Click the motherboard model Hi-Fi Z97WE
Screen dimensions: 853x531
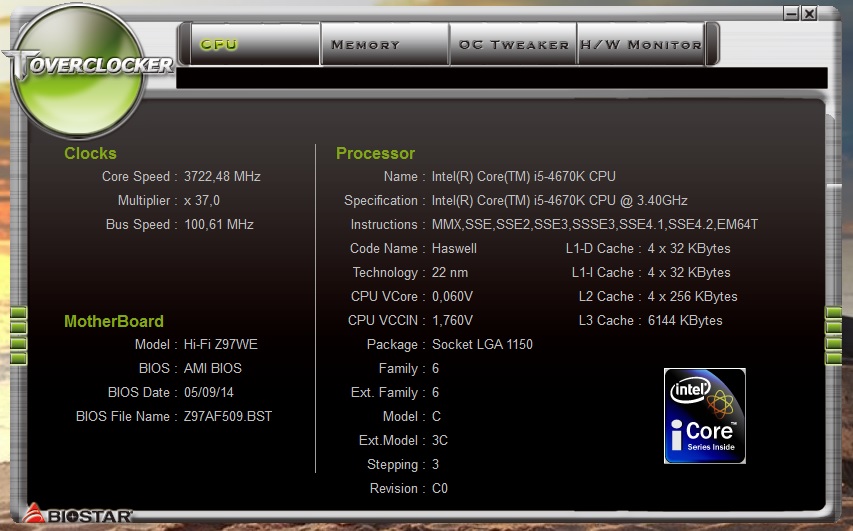click(221, 345)
